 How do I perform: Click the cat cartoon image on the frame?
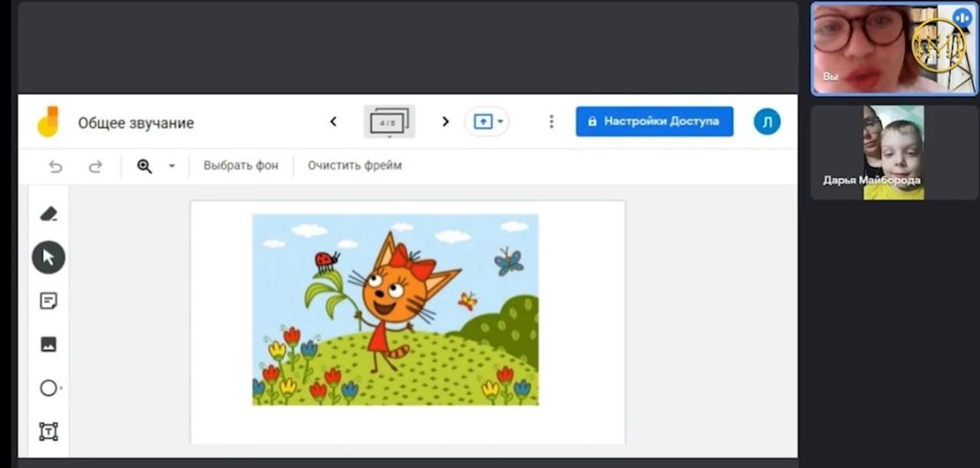point(395,310)
